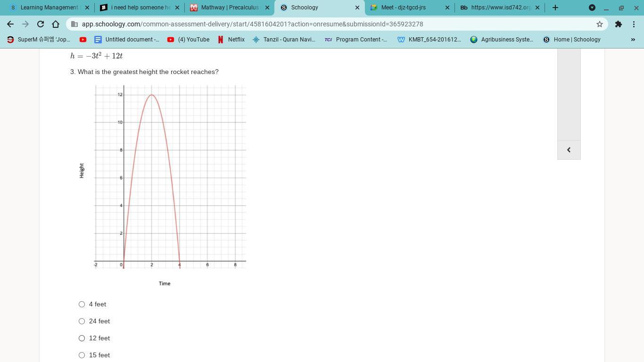Show more bookmarks with the double chevron
Image resolution: width=644 pixels, height=362 pixels.
[633, 40]
